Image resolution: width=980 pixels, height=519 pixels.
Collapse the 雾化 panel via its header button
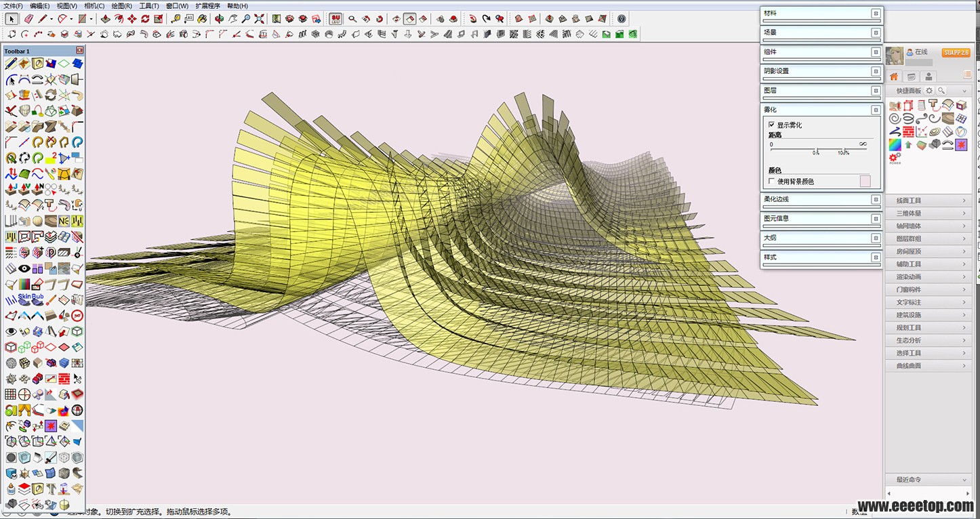click(876, 110)
